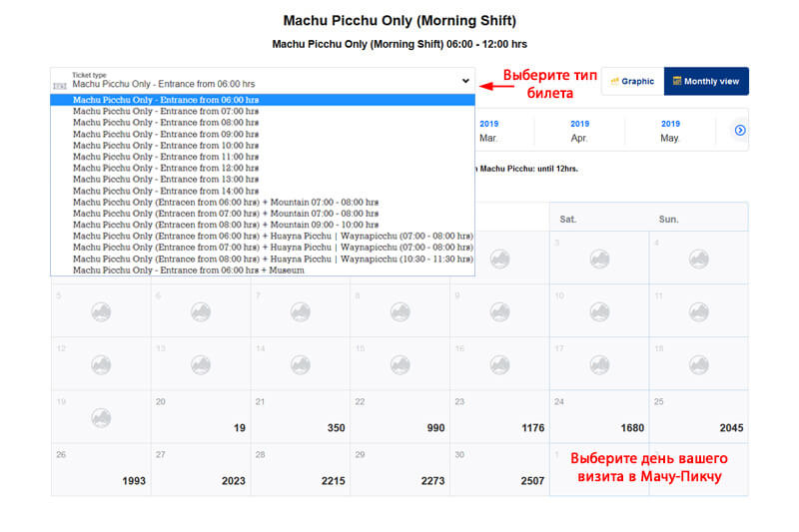Image resolution: width=799 pixels, height=532 pixels.
Task: Select 06:00 entrance + Mountain 07:00-08:00 option
Action: (x=263, y=202)
